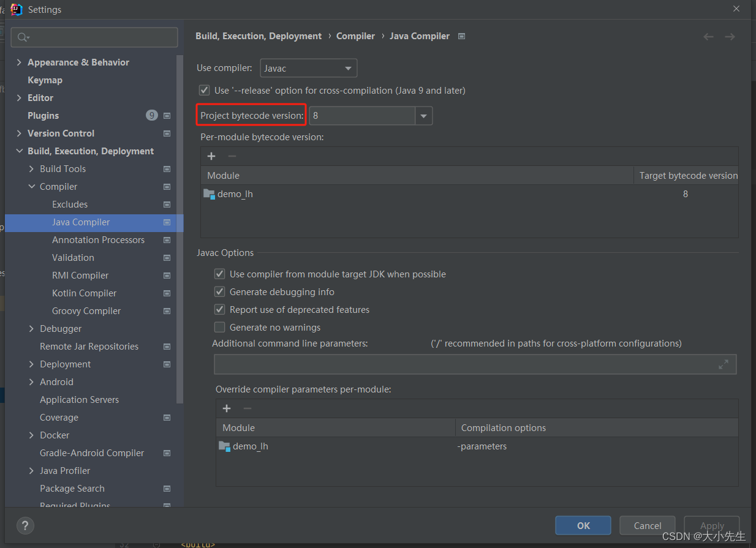This screenshot has width=756, height=548.
Task: Toggle Use '--release' option for cross-compilation
Action: [204, 90]
